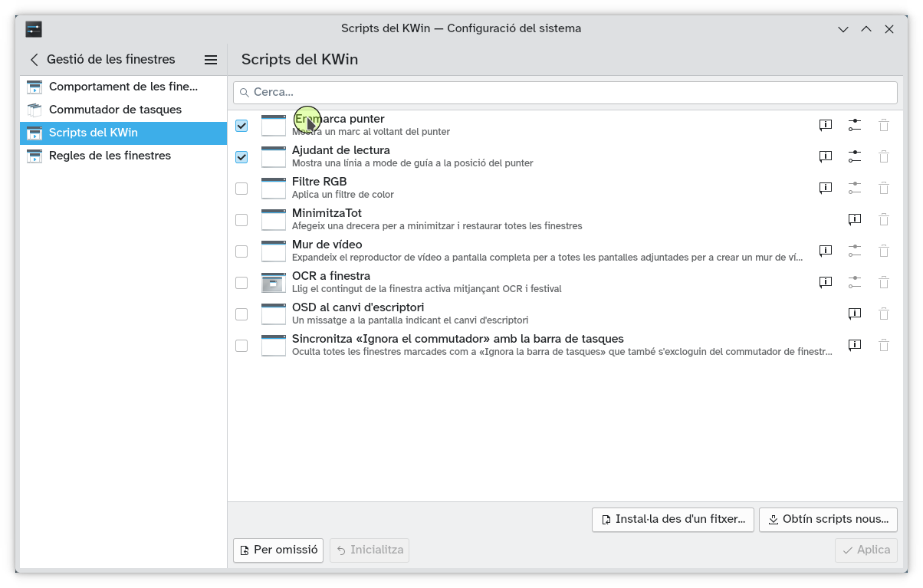Show info for the MinimitzaTot script

855,219
